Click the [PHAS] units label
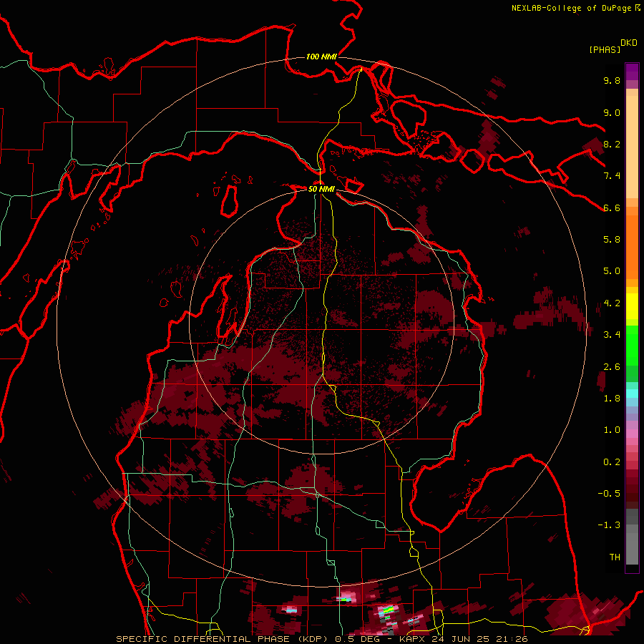The width and height of the screenshot is (644, 644). (x=604, y=49)
